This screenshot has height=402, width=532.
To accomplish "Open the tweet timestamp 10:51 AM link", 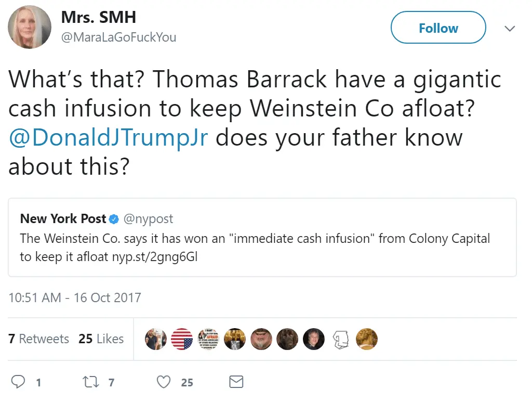I will point(75,298).
